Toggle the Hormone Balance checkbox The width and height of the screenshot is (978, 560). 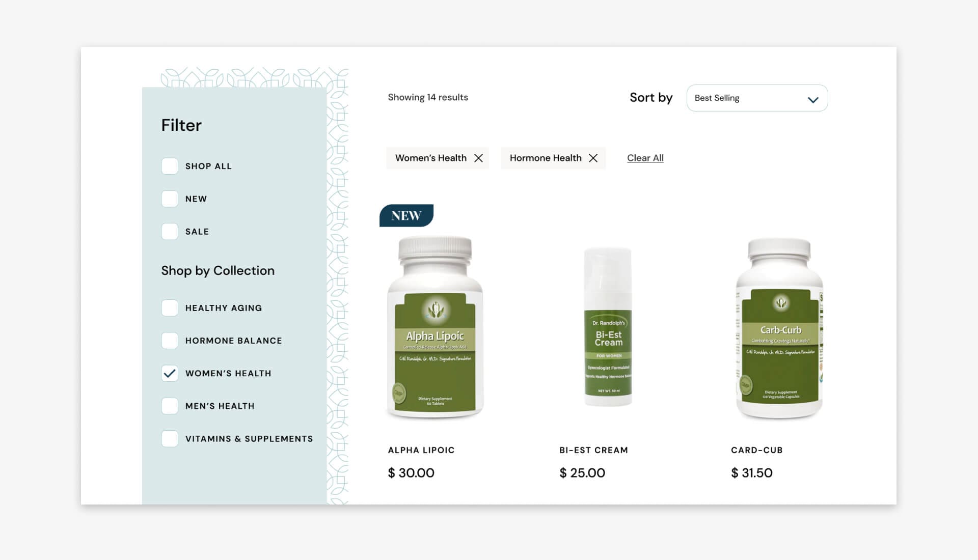pyautogui.click(x=170, y=341)
